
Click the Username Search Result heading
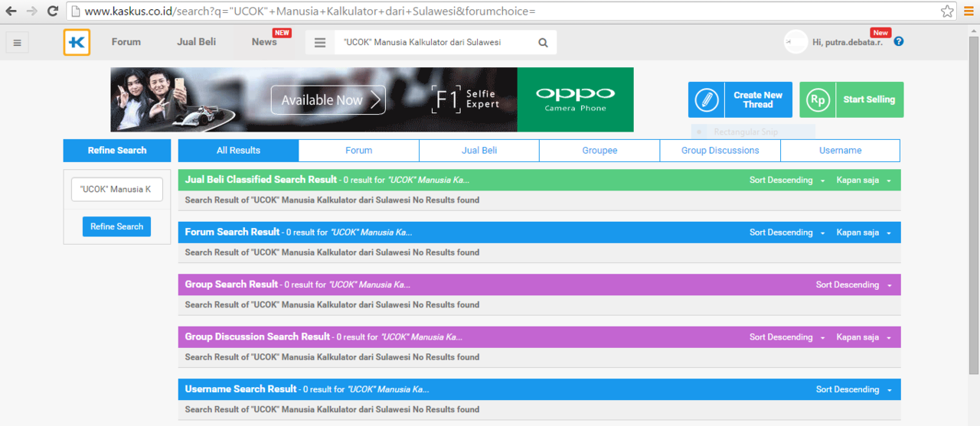(241, 389)
